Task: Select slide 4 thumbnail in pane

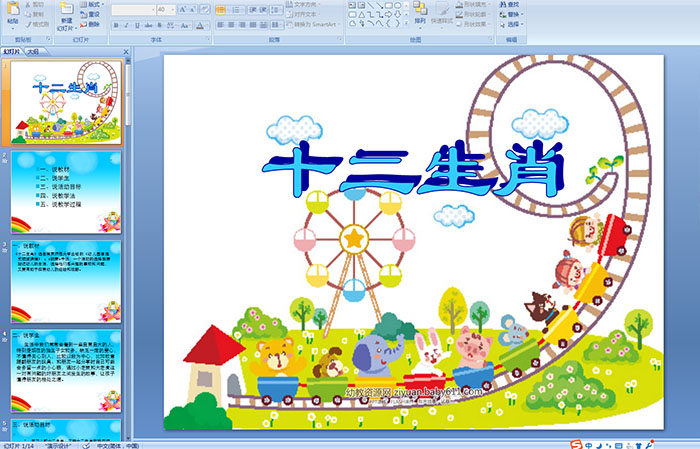Action: pos(66,370)
